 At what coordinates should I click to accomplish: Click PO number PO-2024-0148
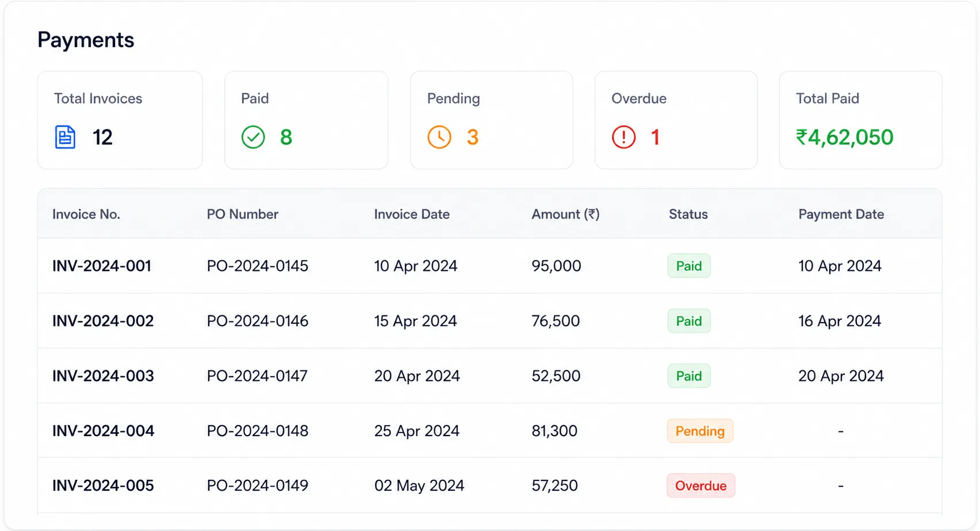(x=258, y=430)
